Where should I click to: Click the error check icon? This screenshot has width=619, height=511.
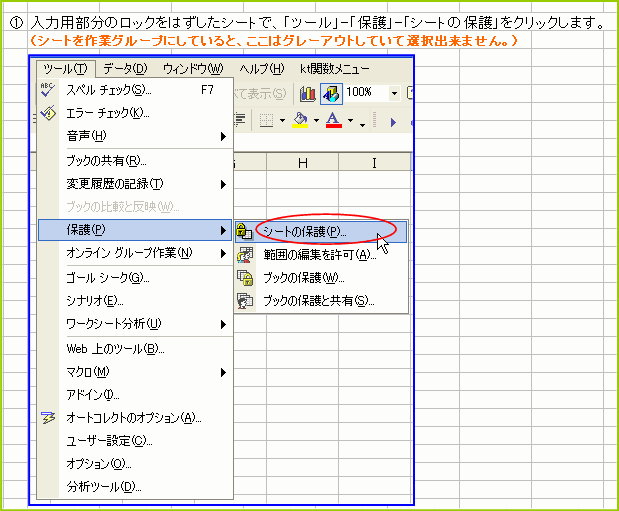pos(48,113)
